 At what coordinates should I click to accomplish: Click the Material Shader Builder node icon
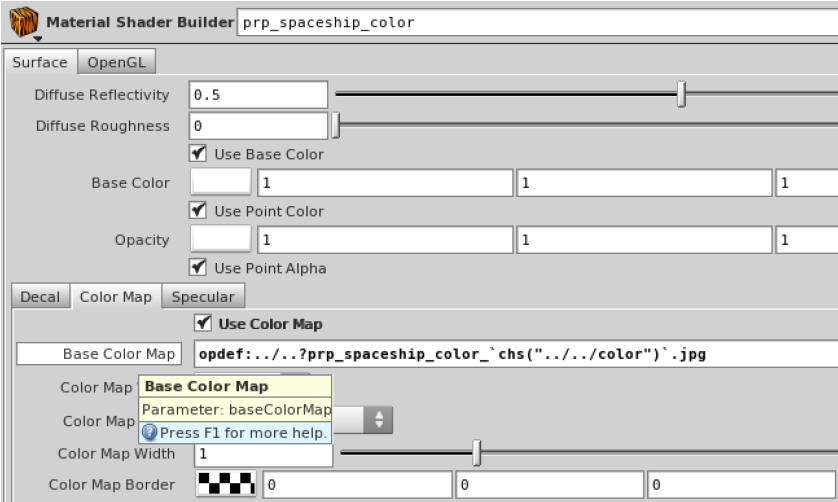coord(19,22)
